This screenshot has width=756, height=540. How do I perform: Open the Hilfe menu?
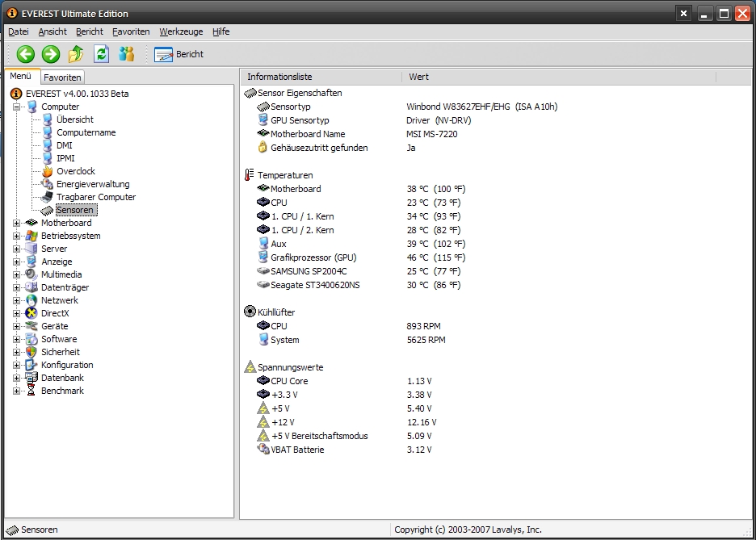(220, 31)
